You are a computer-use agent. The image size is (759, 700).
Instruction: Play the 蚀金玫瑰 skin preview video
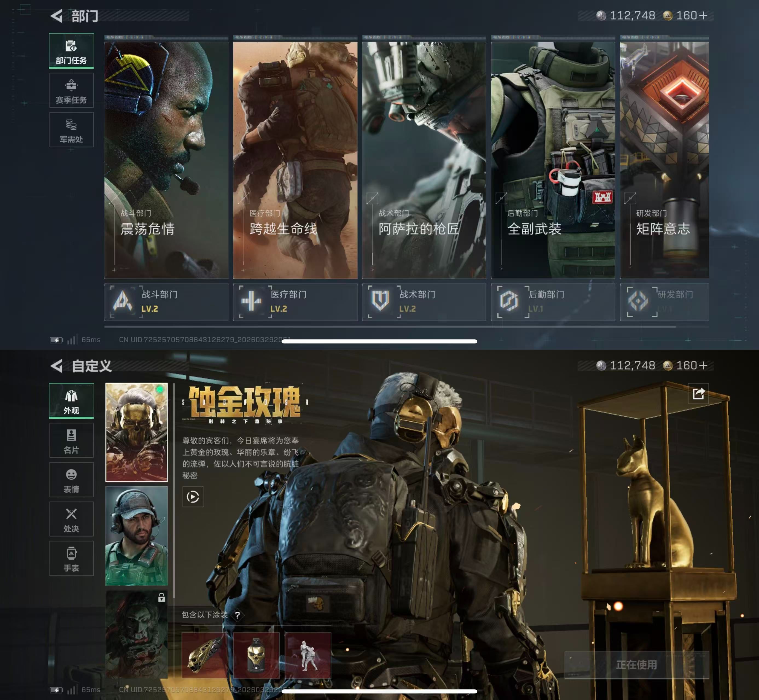193,497
